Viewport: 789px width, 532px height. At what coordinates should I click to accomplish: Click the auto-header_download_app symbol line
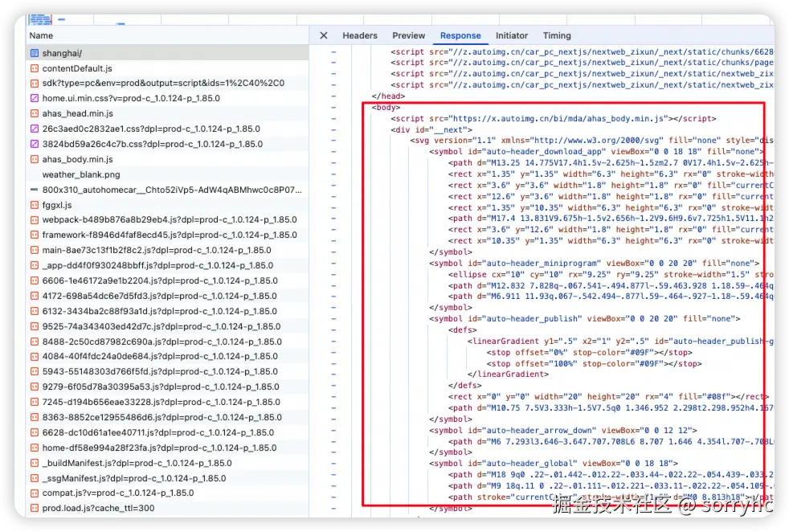coord(597,152)
